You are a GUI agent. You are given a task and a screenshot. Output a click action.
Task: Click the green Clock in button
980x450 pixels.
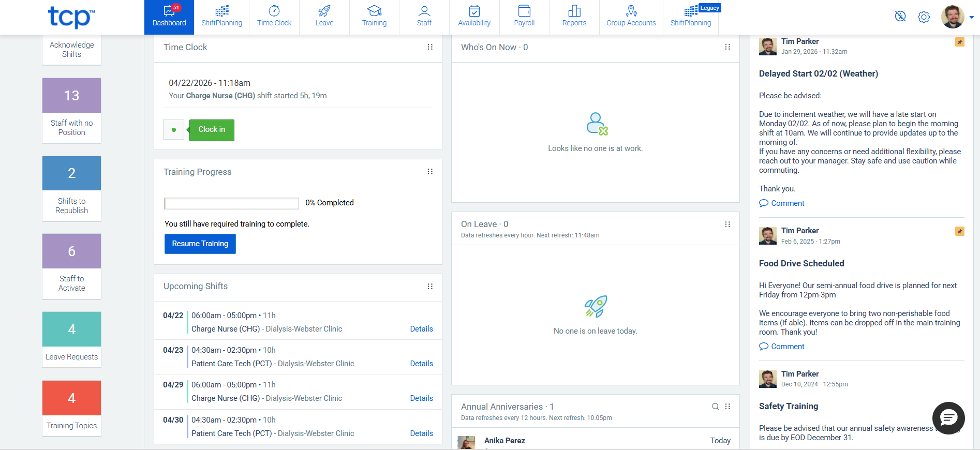(212, 130)
